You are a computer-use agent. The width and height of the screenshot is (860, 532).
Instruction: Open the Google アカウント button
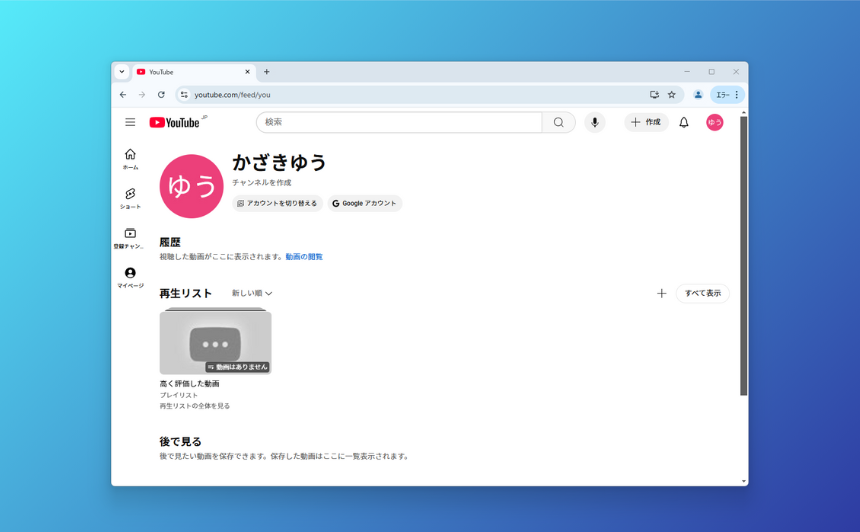[x=365, y=203]
